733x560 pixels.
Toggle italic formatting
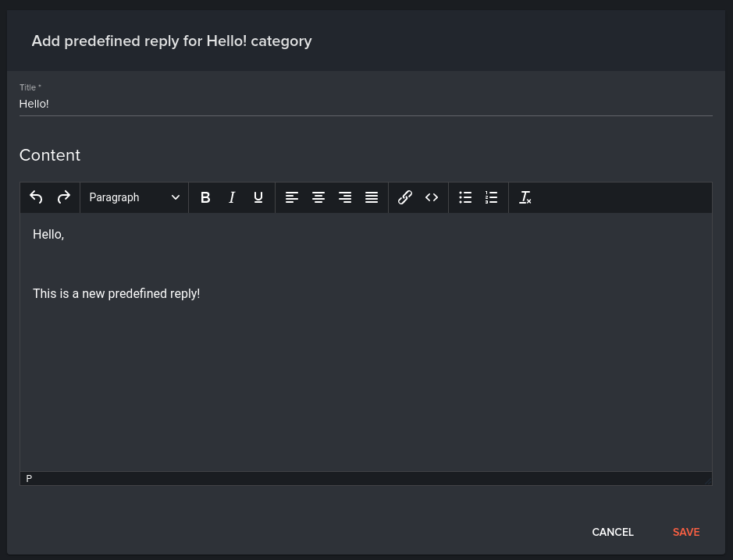[x=231, y=197]
